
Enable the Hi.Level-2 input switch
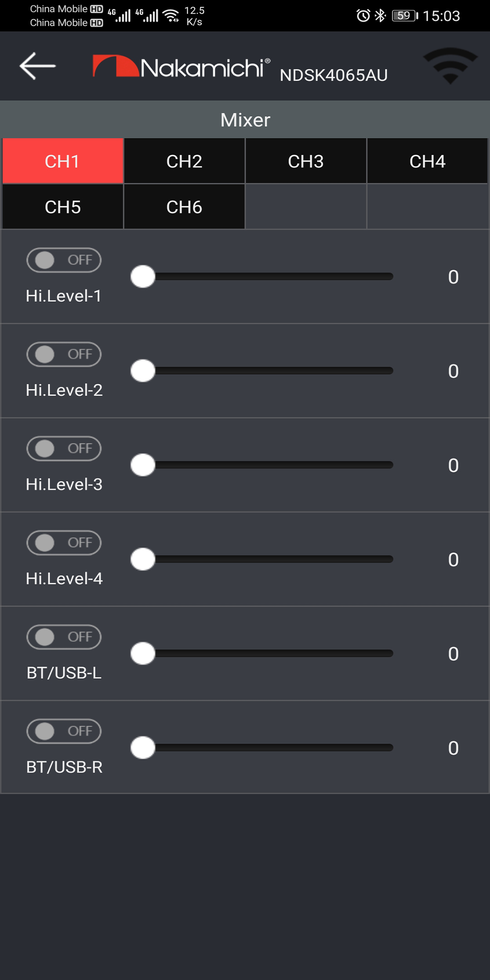pos(64,354)
